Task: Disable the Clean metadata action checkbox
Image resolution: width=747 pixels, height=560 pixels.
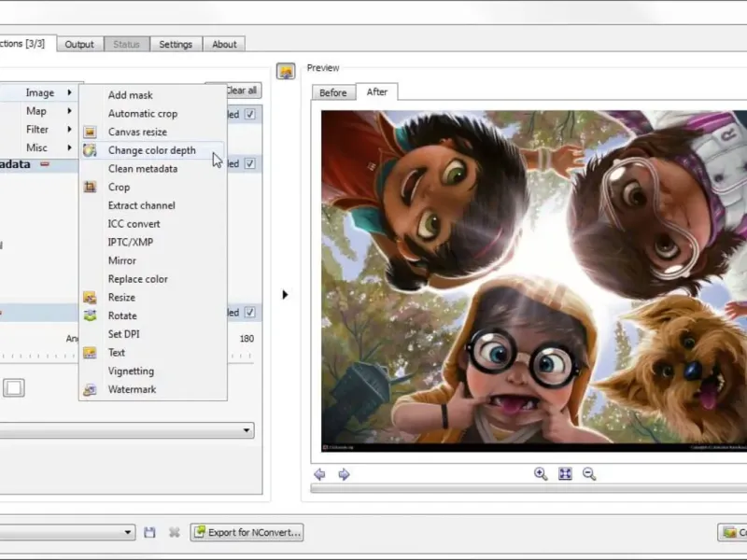Action: (x=249, y=163)
